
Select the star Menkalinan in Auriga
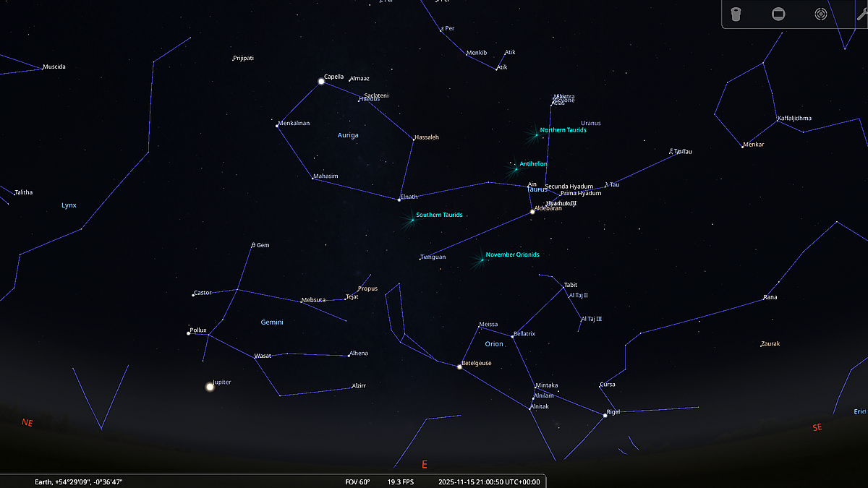277,125
